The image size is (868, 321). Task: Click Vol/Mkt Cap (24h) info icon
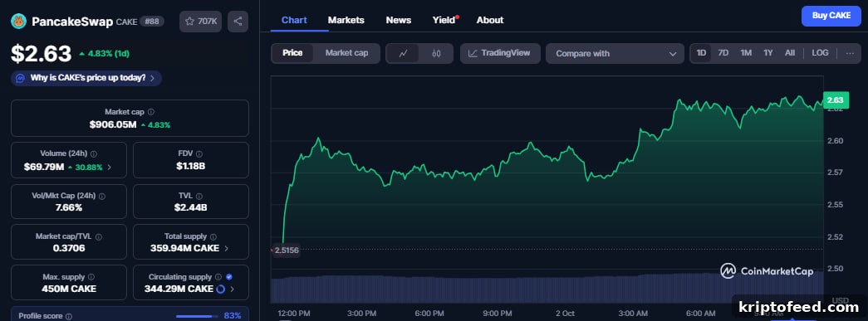pyautogui.click(x=102, y=196)
